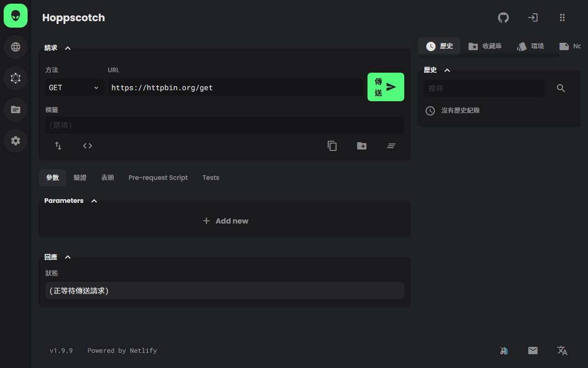588x368 pixels.
Task: Collapse the 歷史 panel chevron
Action: (447, 70)
